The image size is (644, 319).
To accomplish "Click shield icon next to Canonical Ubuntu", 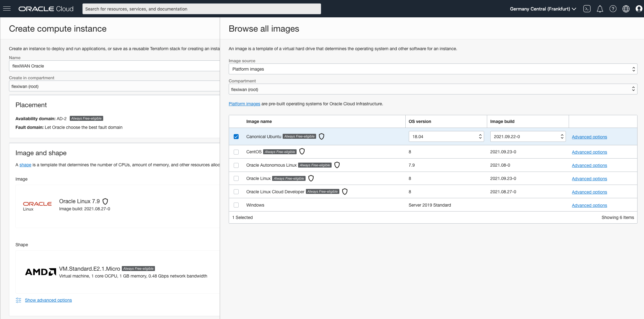I will [321, 137].
